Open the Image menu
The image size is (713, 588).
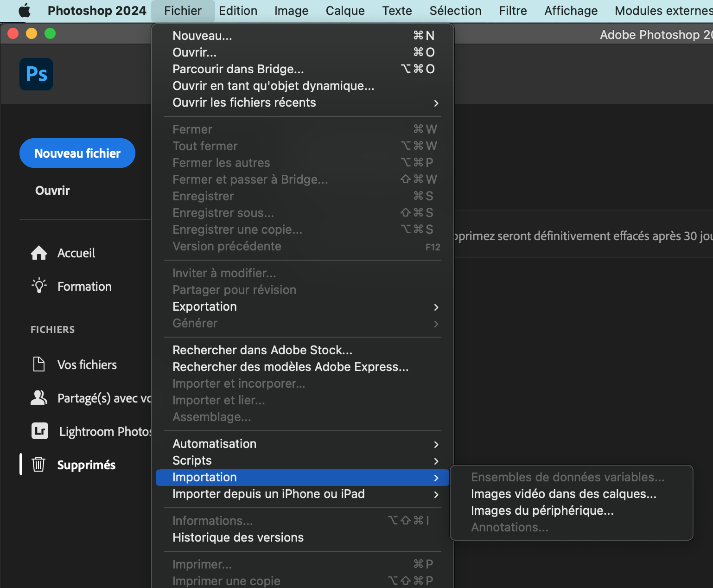coord(291,11)
